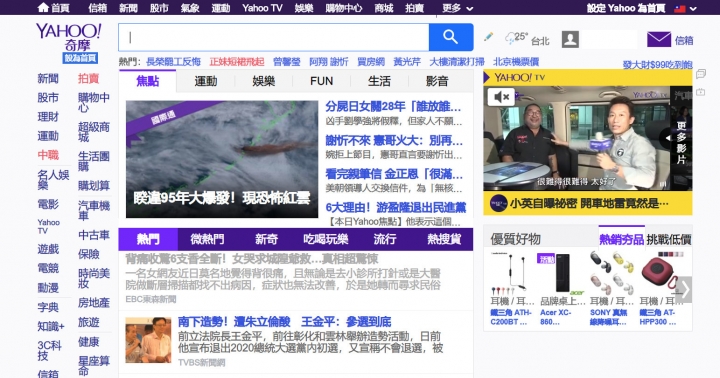The height and width of the screenshot is (378, 720).
Task: Open 理財 in left sidebar
Action: pyautogui.click(x=48, y=117)
